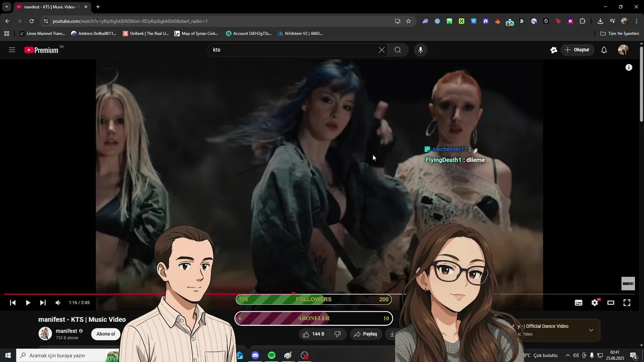Image resolution: width=644 pixels, height=362 pixels.
Task: Open Chrome profile avatar
Action: [x=624, y=21]
